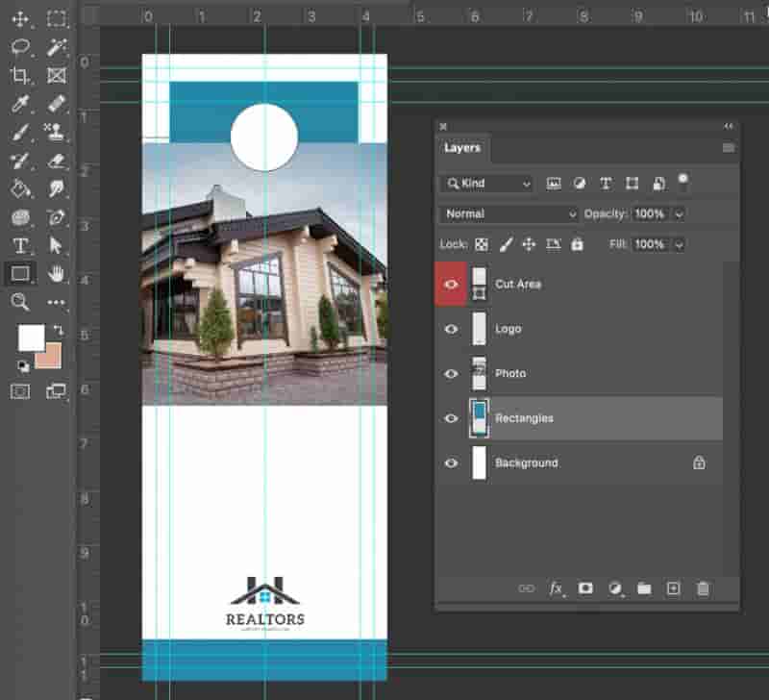The image size is (769, 700).
Task: Select the Rectangle shape tool
Action: click(x=20, y=274)
